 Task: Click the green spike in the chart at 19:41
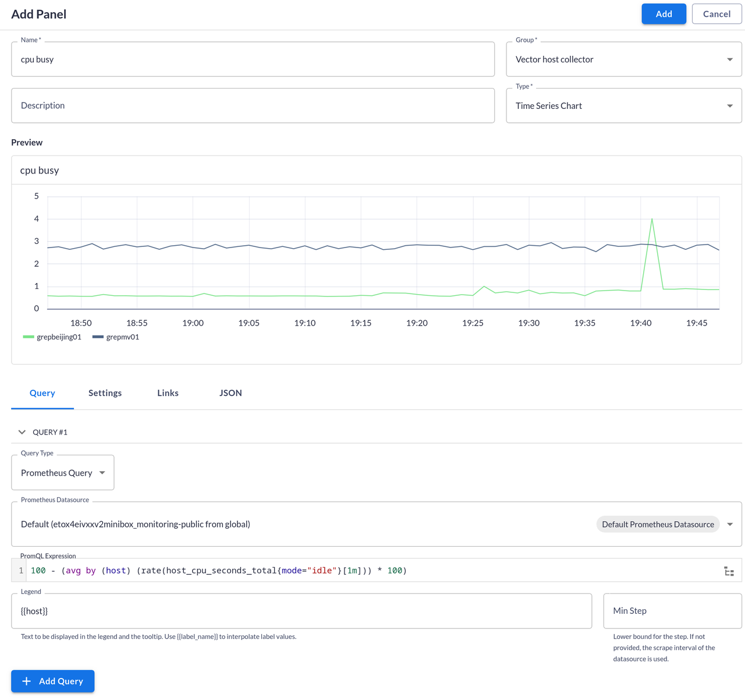pyautogui.click(x=652, y=220)
